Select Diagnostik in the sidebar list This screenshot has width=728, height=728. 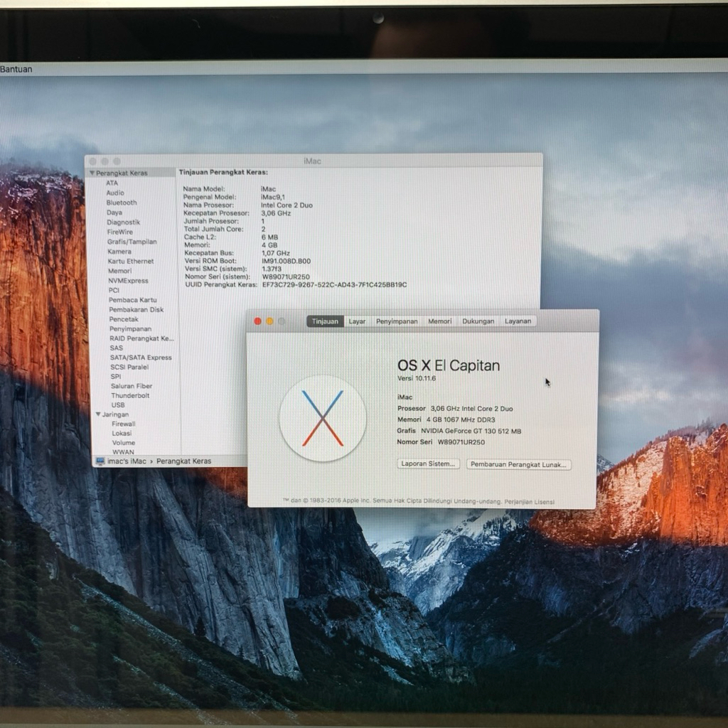124,222
